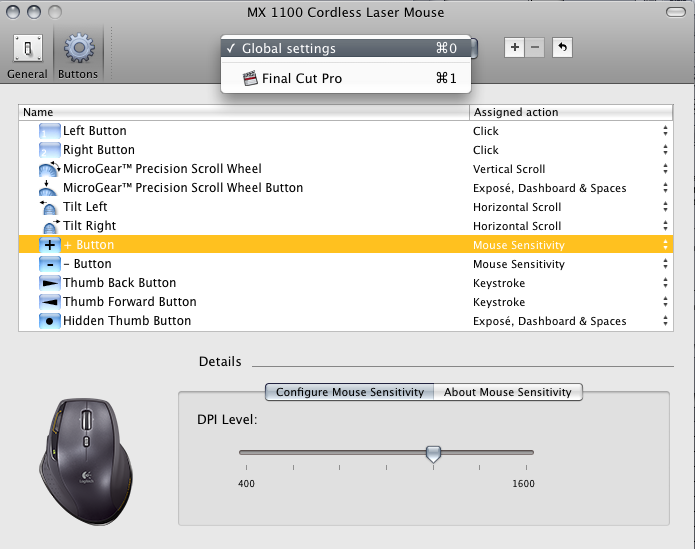Select MicroGear Precision Scroll Wheel row
695x549 pixels.
pos(346,169)
